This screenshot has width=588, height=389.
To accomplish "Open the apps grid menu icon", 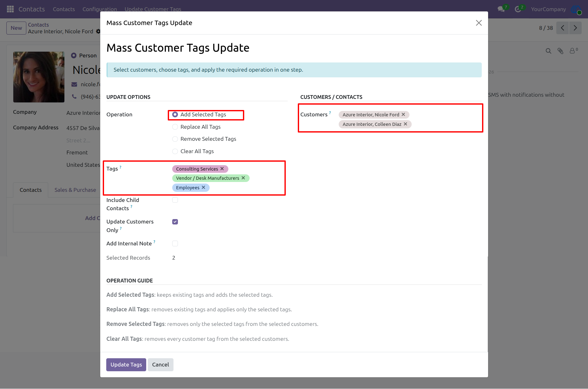I will (10, 9).
